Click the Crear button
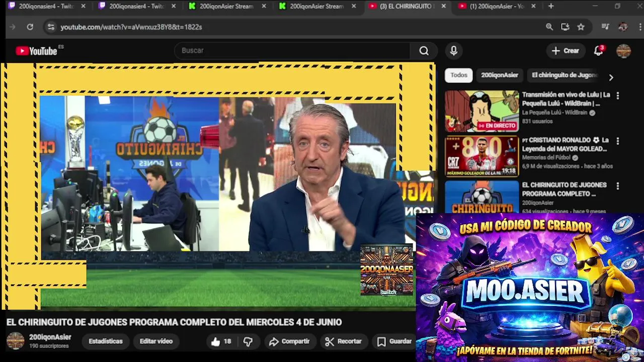The height and width of the screenshot is (362, 644). pyautogui.click(x=566, y=51)
